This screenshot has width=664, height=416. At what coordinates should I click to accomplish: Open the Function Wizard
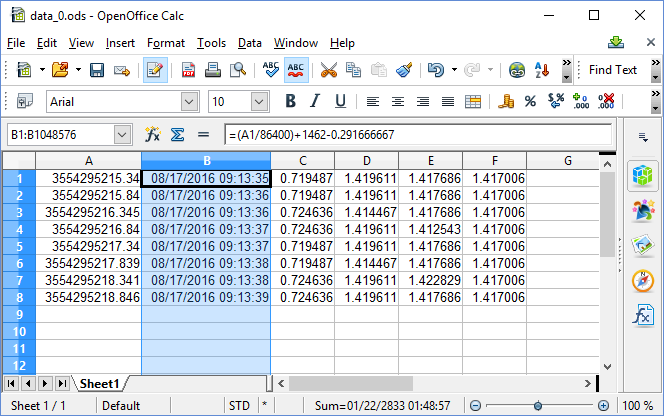tap(153, 134)
